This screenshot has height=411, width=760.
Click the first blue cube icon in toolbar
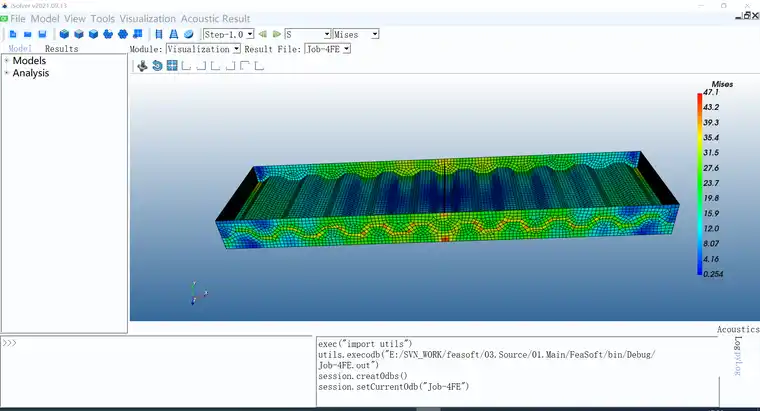64,34
